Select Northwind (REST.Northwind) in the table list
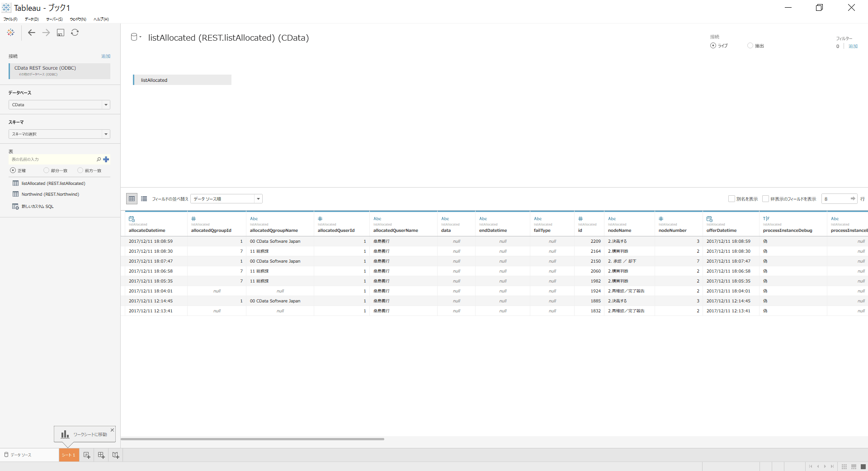Viewport: 868px width, 471px height. click(50, 194)
